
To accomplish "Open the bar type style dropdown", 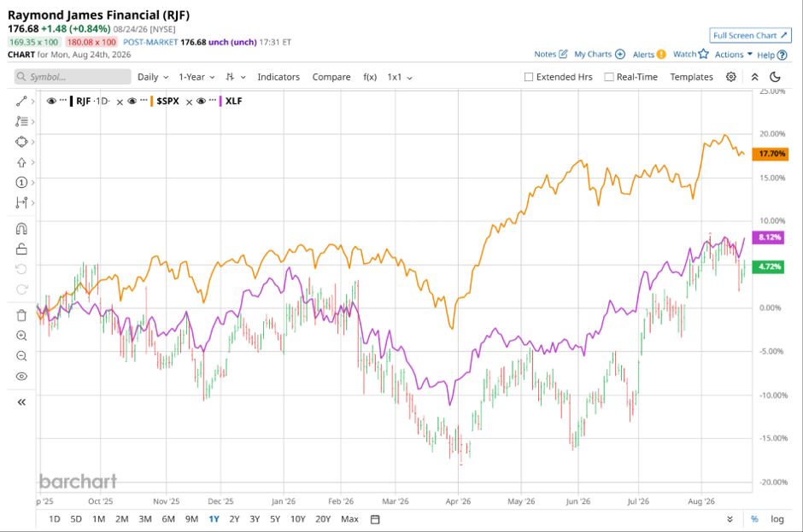I will [x=236, y=77].
